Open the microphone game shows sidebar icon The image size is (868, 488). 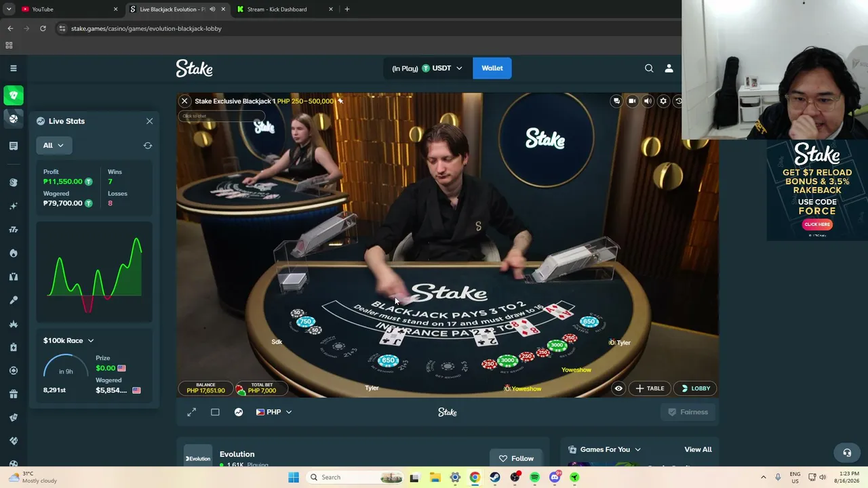pos(13,300)
